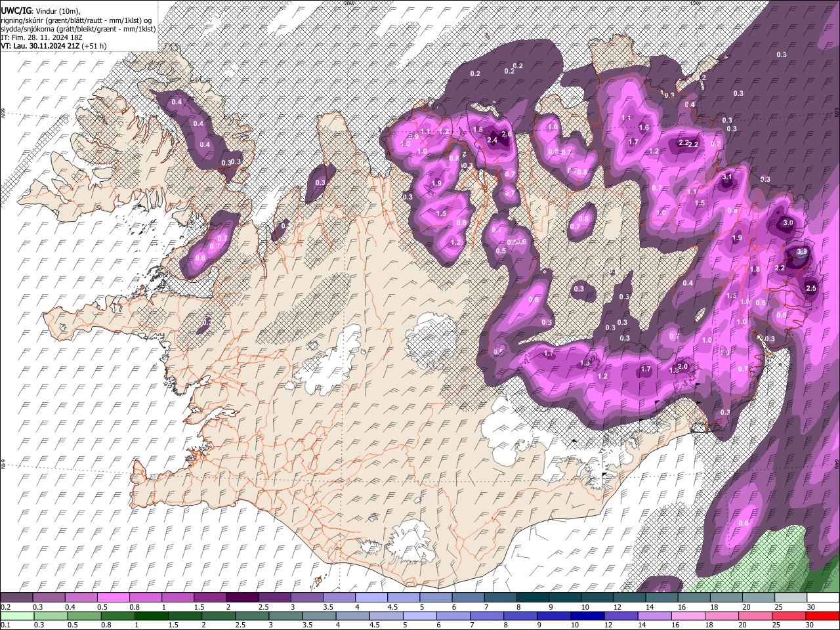Image resolution: width=840 pixels, height=630 pixels.
Task: Click the 3.9 precipitation value on the map
Action: tap(801, 252)
